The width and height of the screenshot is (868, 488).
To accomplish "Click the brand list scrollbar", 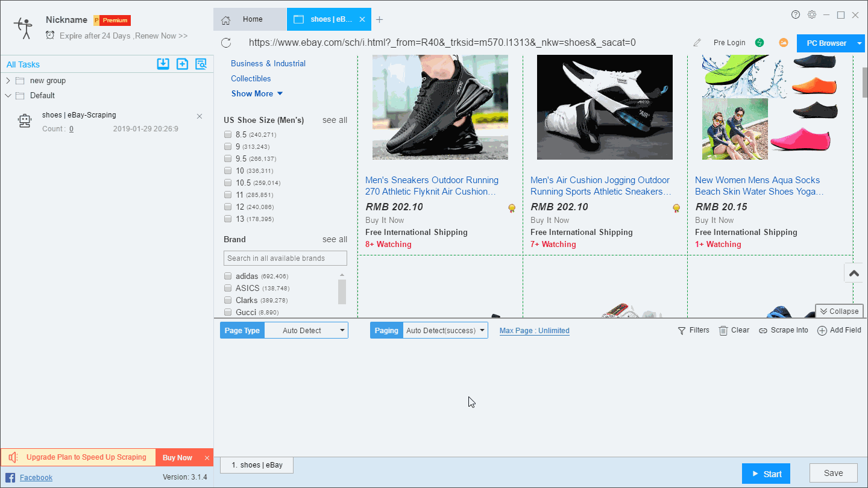I will (x=342, y=291).
